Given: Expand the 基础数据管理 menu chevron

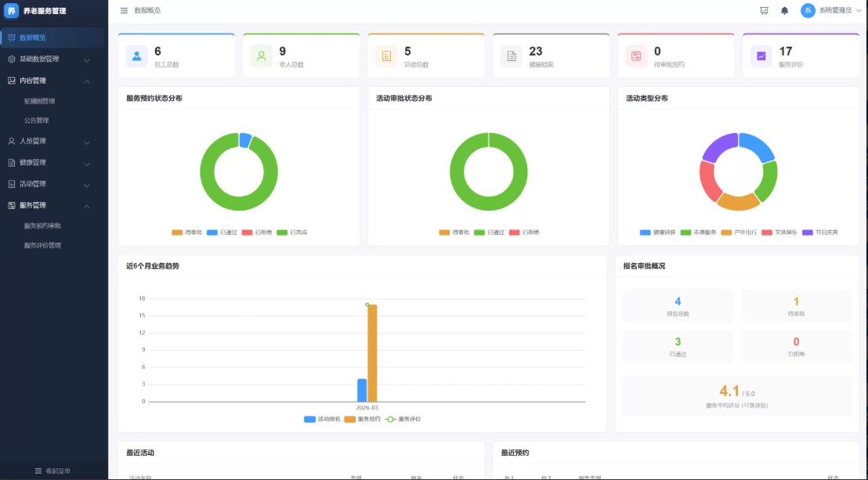Looking at the screenshot, I should pyautogui.click(x=87, y=60).
